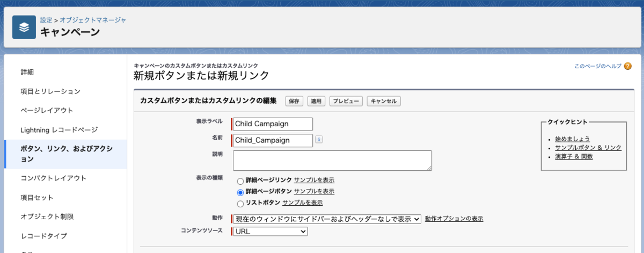Click the カスタムボタンまたはカスタムリンクの編集 section title
This screenshot has width=644, height=253.
click(x=208, y=101)
